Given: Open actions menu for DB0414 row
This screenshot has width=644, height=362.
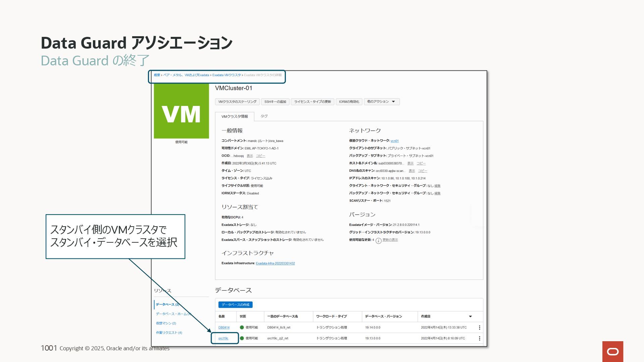Looking at the screenshot, I should tap(479, 327).
